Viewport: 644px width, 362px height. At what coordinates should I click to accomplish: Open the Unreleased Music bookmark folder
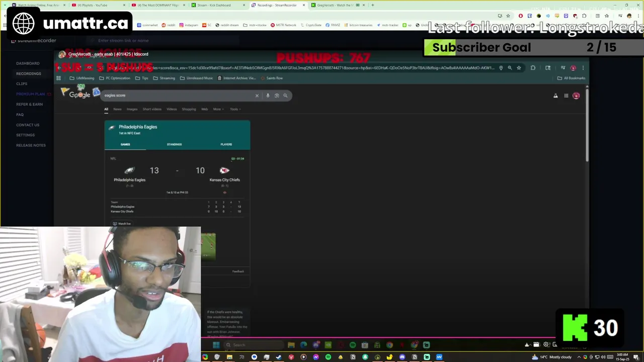tap(197, 78)
